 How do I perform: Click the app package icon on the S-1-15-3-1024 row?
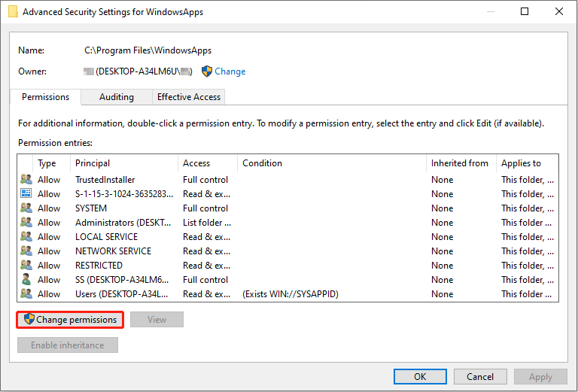tap(26, 193)
